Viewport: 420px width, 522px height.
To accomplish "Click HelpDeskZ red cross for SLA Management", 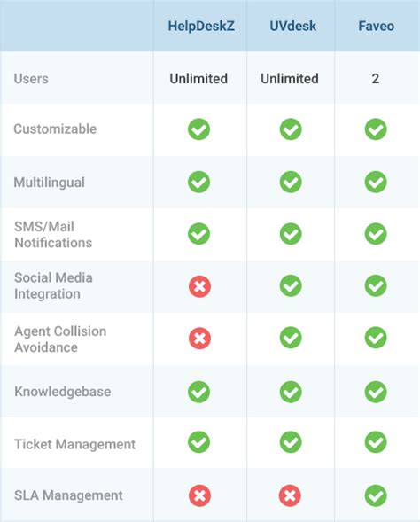I will [x=199, y=495].
